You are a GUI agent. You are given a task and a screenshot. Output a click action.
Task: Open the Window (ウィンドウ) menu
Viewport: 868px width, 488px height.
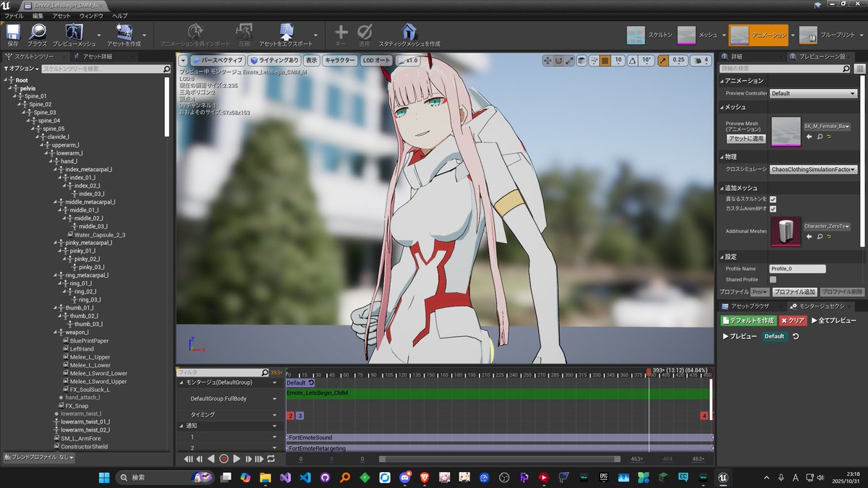(91, 15)
